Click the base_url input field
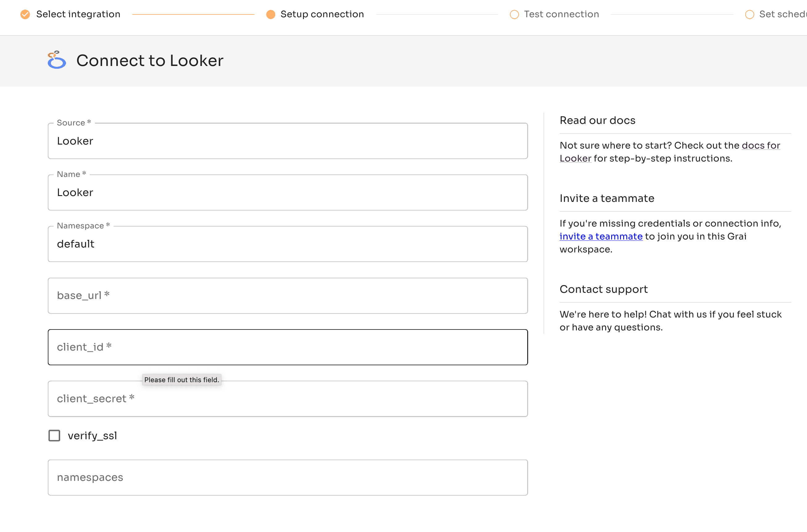Screen dimensions: 807x532 coord(288,296)
